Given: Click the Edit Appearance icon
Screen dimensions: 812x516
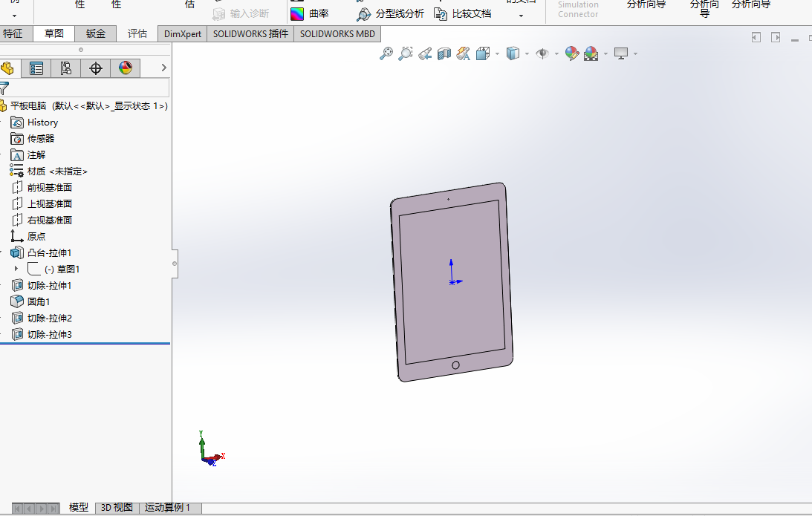Looking at the screenshot, I should pos(571,53).
